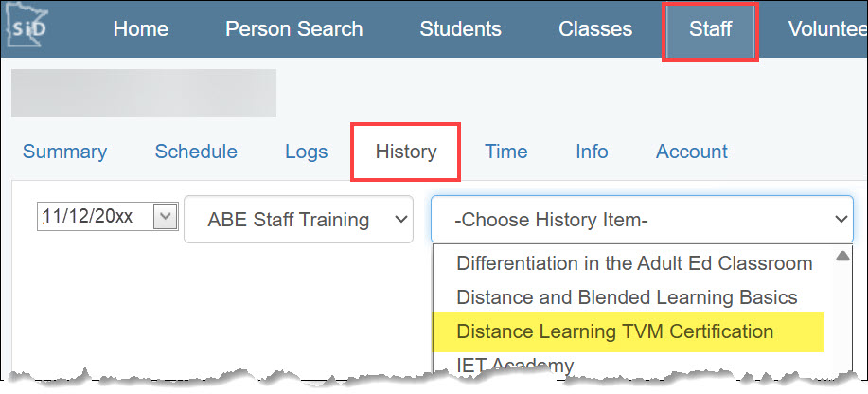Viewport: 868px width, 394px height.
Task: Open the Logs tab
Action: [x=306, y=152]
